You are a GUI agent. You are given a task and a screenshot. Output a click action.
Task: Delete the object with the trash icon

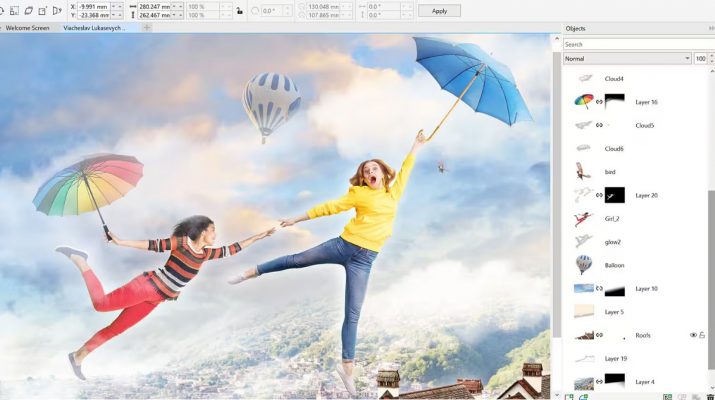pyautogui.click(x=710, y=397)
